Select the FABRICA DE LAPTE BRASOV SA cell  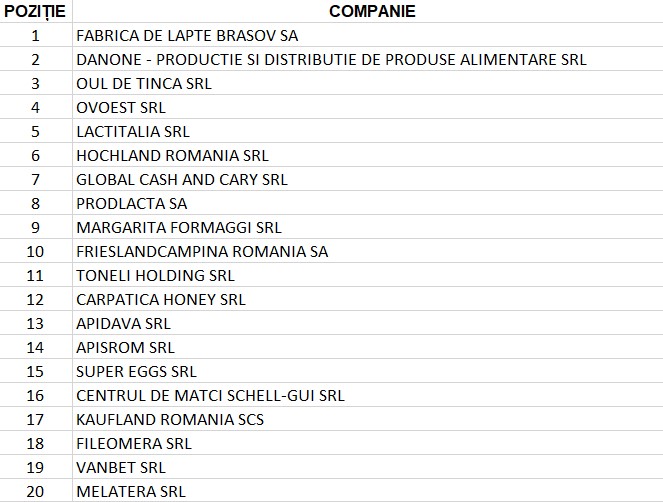187,35
